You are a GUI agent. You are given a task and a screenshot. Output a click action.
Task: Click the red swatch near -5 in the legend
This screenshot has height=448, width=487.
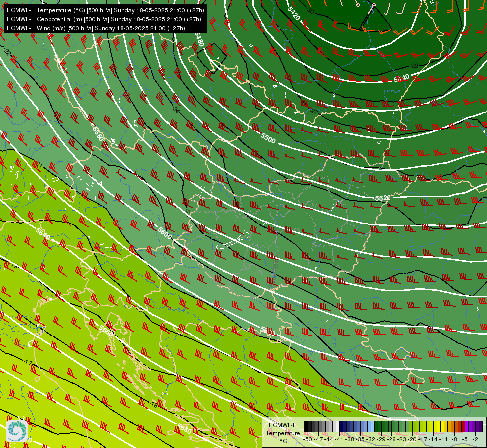463,427
